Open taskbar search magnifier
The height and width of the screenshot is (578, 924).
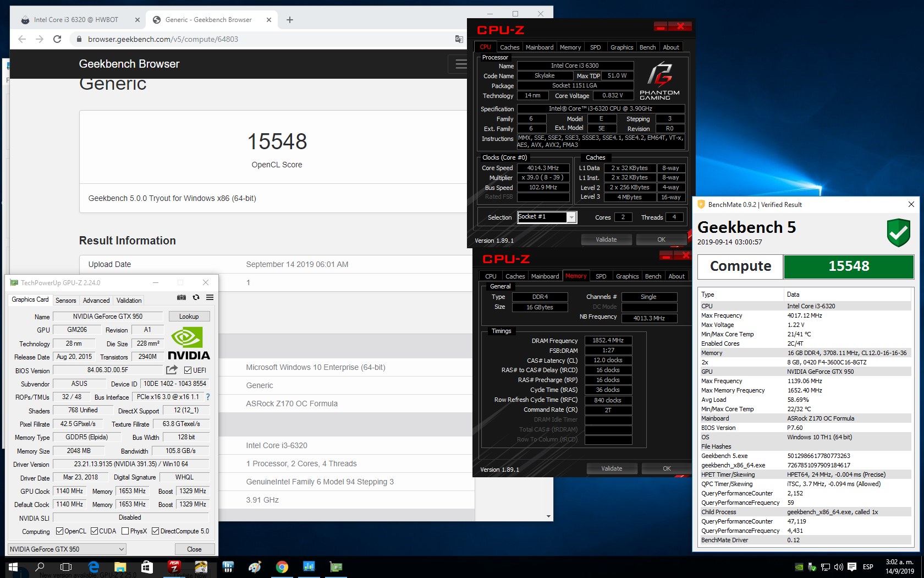(40, 567)
